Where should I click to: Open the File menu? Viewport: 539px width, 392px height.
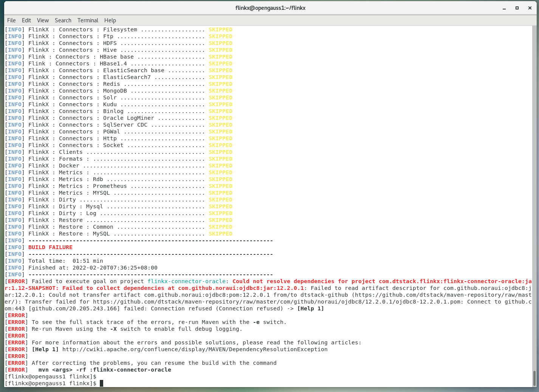(x=11, y=20)
